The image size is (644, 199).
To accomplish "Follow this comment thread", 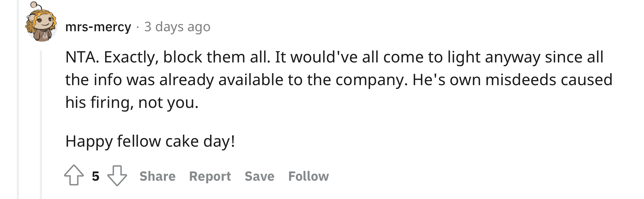I will [309, 176].
